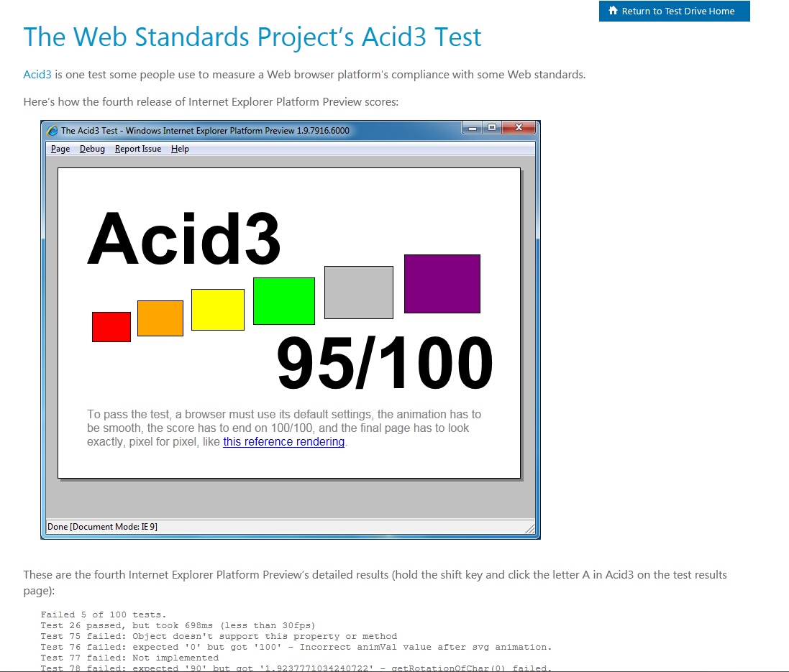Open the Page menu

coord(60,149)
